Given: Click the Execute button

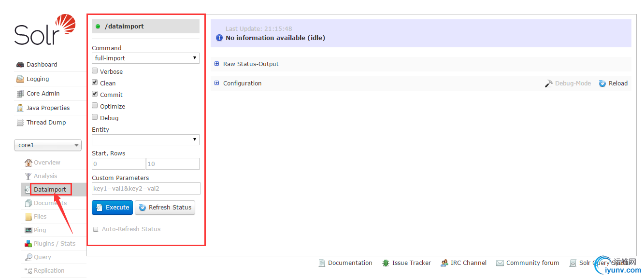Looking at the screenshot, I should click(112, 208).
